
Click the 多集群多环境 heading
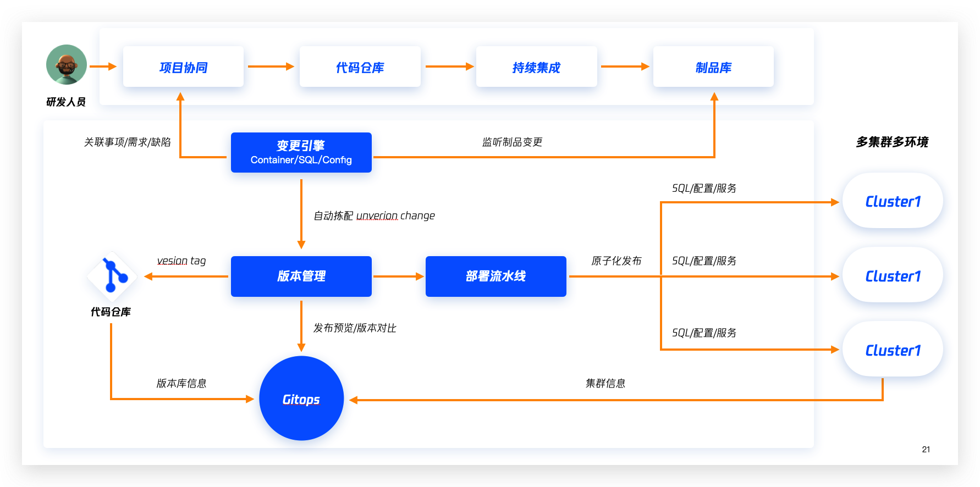point(892,142)
